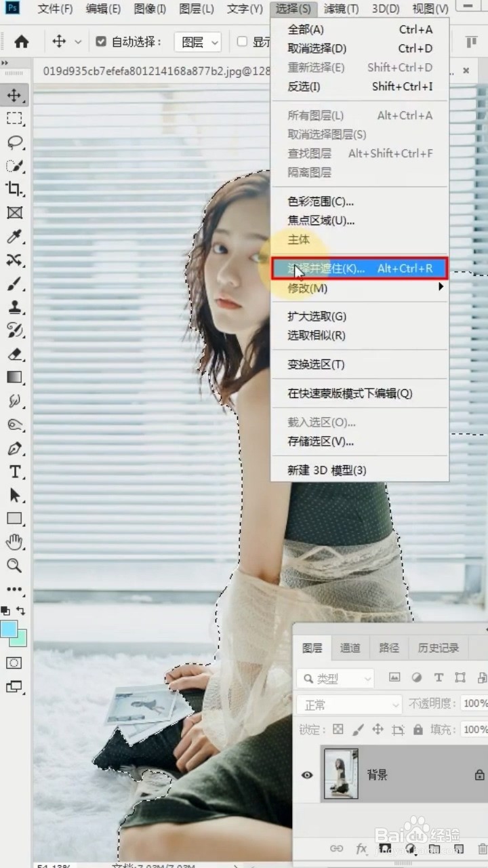
Task: Toggle prevent artboard auto-nesting lock
Action: pyautogui.click(x=398, y=730)
